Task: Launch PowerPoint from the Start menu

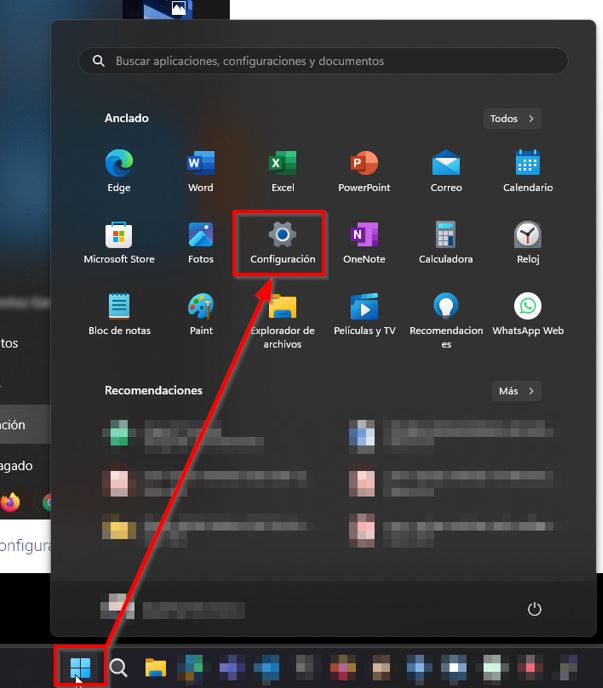Action: [364, 170]
